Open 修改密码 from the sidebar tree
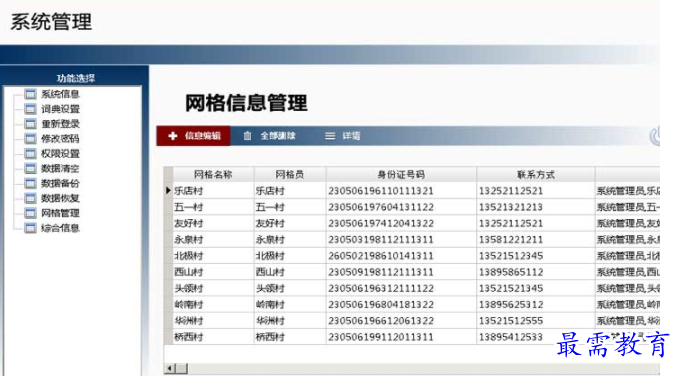678x376 pixels. coord(60,139)
